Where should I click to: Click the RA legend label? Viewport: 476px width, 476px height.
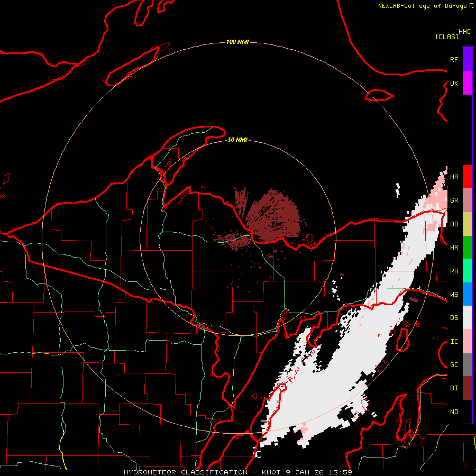tap(454, 271)
